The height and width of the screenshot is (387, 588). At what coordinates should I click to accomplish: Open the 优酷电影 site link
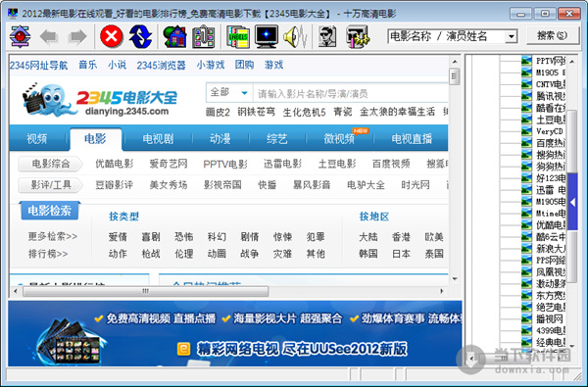115,164
